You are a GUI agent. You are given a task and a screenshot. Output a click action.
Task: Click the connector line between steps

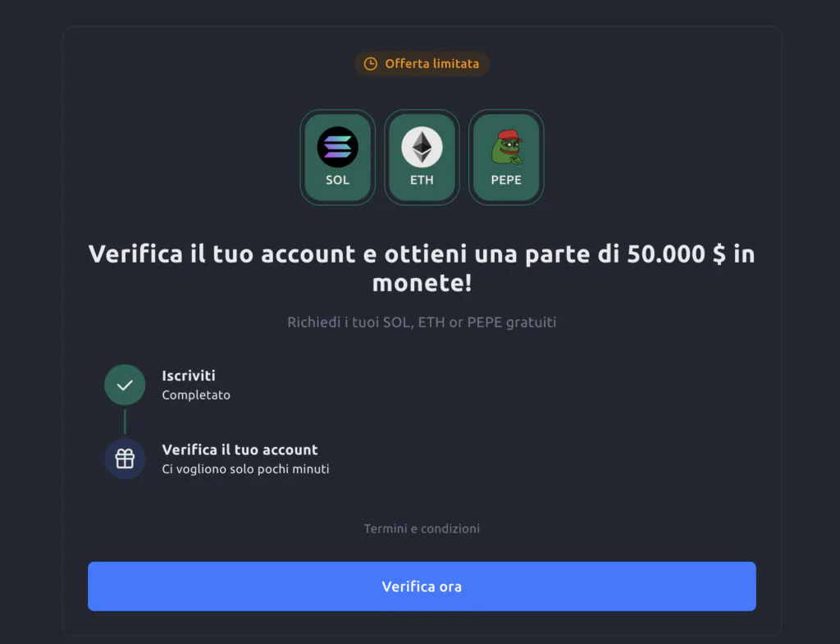(125, 422)
